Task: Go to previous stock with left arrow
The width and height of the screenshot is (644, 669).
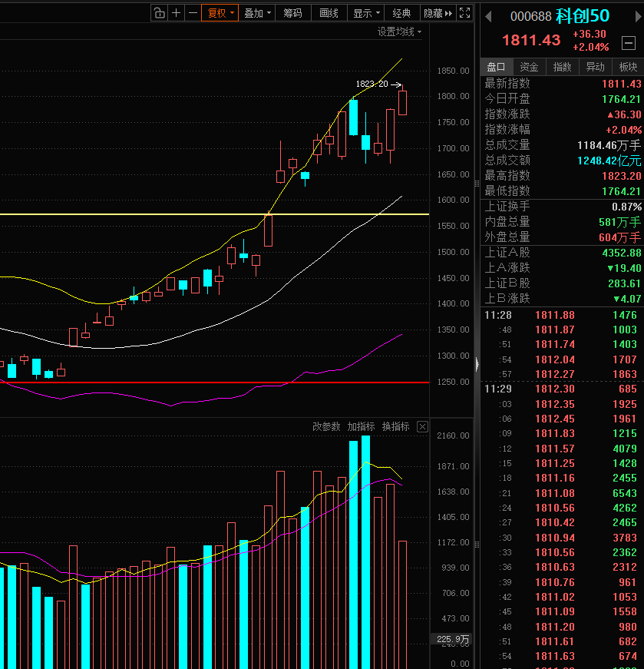Action: (x=489, y=17)
